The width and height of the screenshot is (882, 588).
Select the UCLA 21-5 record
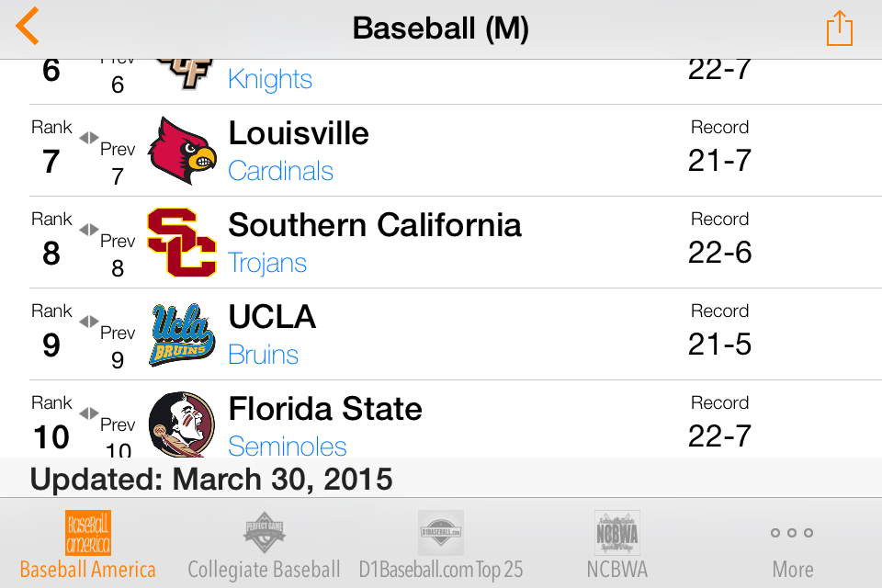click(719, 344)
